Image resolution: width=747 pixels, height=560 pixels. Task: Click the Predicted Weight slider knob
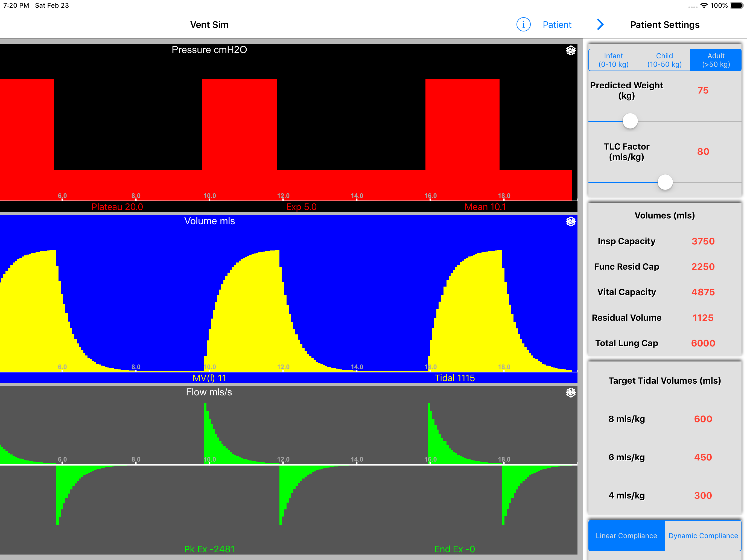pos(630,121)
